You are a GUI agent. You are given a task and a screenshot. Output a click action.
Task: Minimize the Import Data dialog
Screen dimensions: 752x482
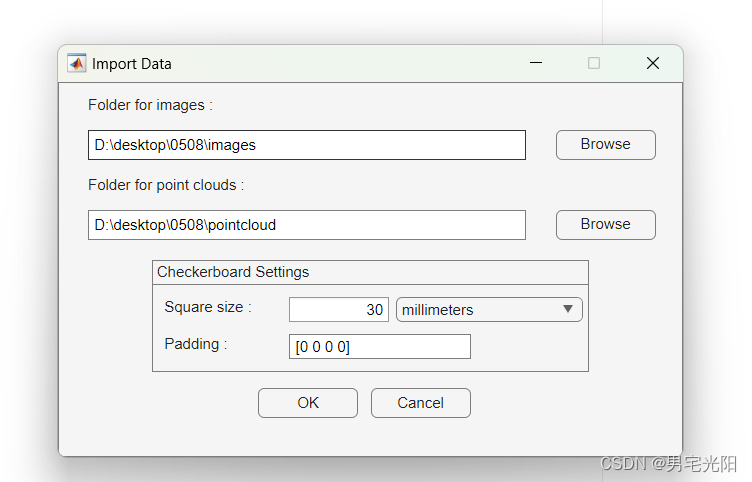[x=536, y=63]
